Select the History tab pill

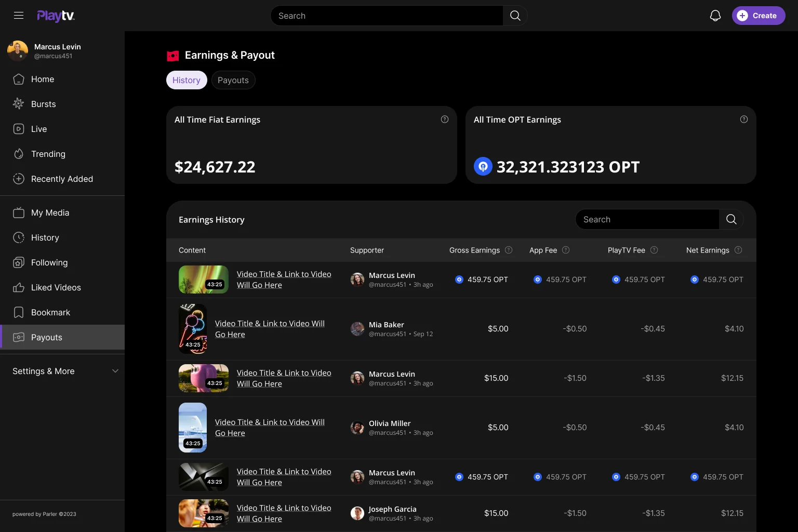[x=187, y=80]
